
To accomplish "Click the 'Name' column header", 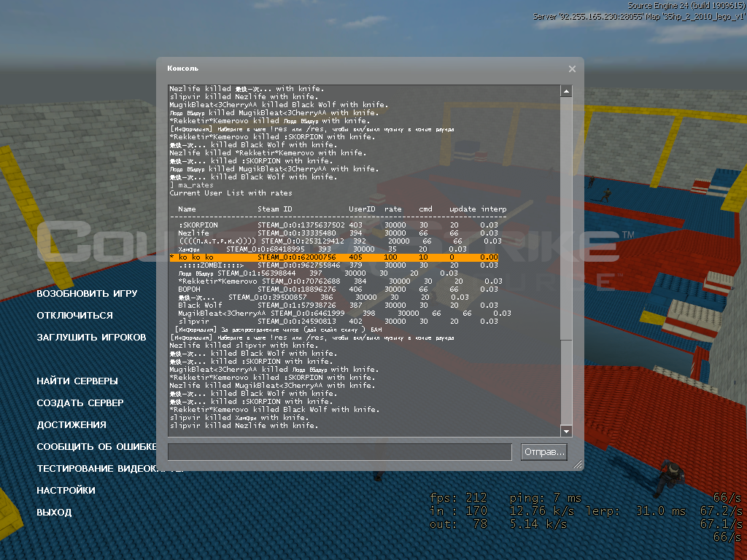I will coord(187,209).
